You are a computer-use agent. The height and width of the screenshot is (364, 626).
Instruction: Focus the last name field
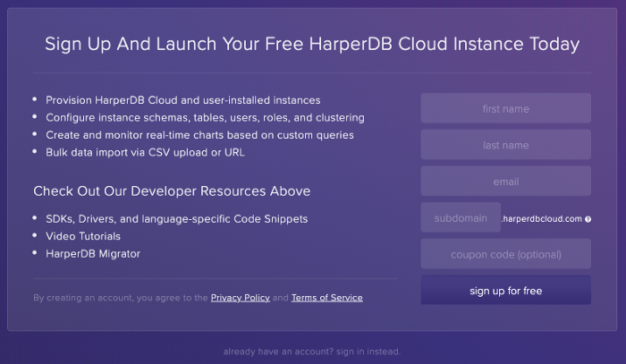[506, 145]
